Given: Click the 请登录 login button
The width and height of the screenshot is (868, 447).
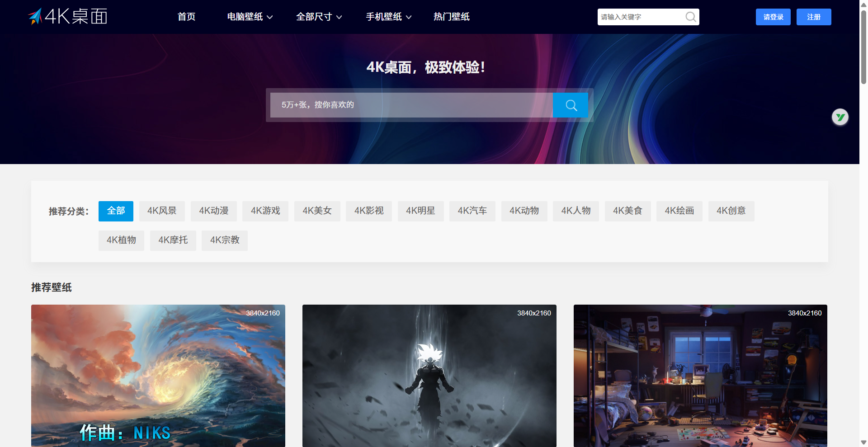Looking at the screenshot, I should [x=773, y=17].
